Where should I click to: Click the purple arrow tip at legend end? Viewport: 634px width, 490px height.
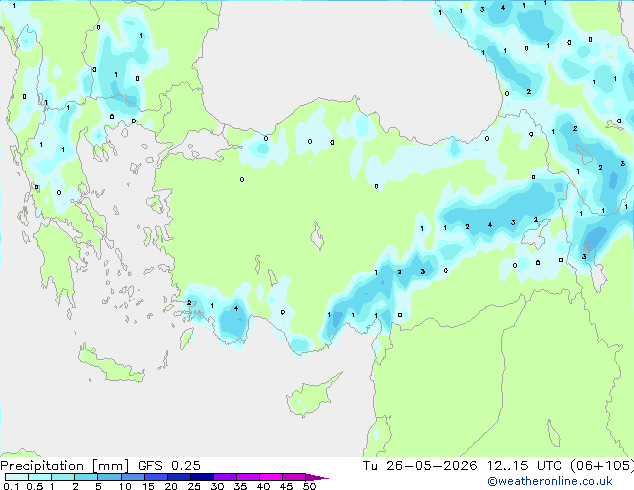(x=317, y=477)
